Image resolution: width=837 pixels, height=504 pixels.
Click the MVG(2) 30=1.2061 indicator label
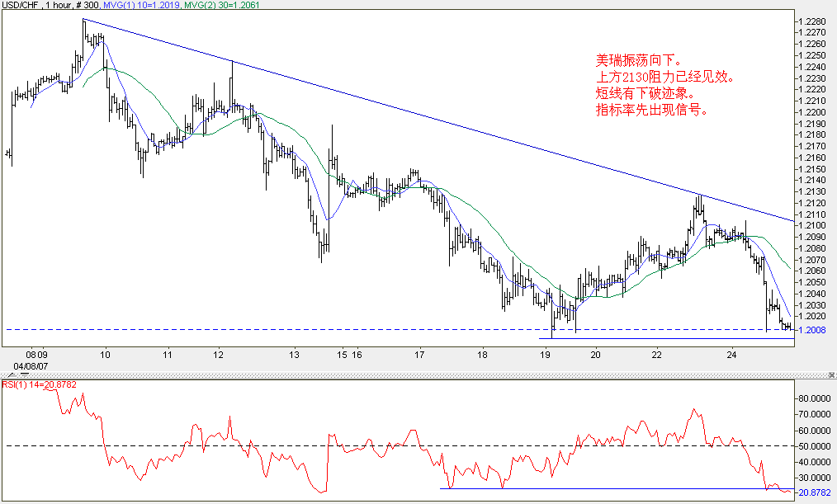220,5
